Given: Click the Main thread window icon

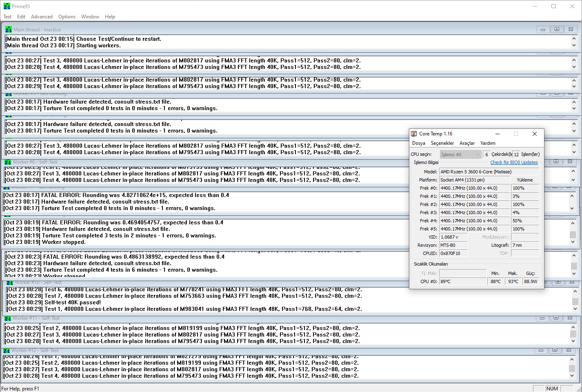Looking at the screenshot, I should click(9, 29).
